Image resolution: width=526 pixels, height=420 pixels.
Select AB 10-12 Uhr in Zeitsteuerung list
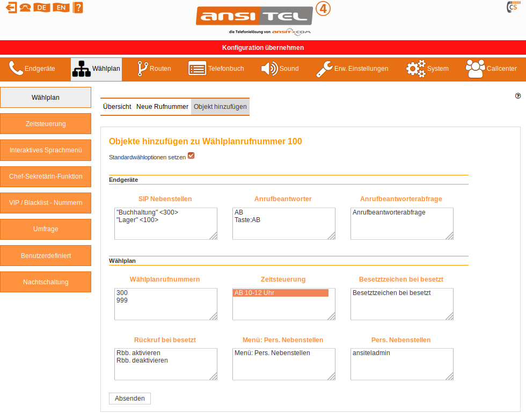[x=280, y=293]
